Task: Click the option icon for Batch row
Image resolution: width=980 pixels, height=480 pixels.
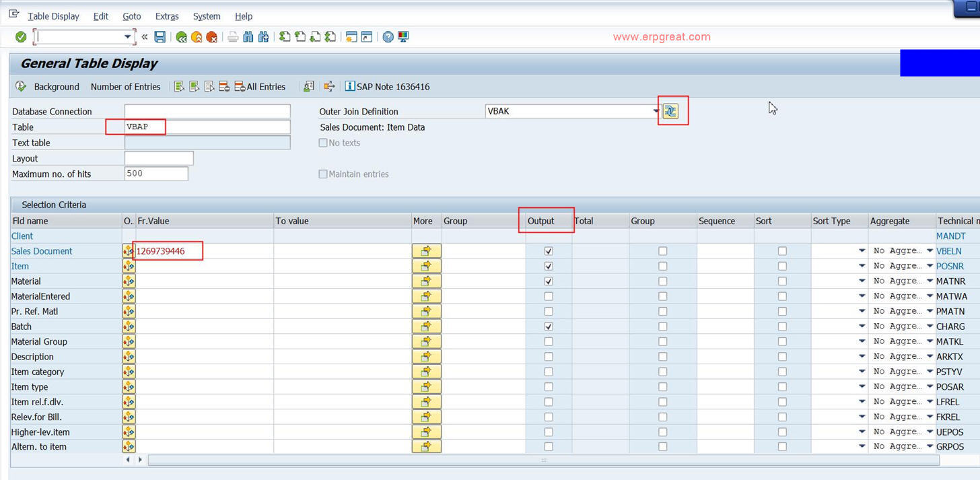Action: tap(129, 327)
